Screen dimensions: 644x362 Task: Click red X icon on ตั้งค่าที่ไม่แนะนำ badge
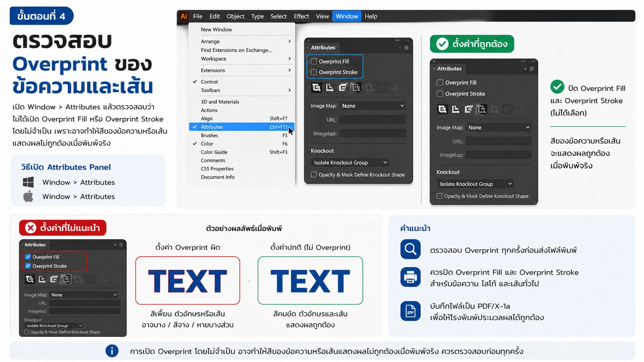tap(31, 228)
